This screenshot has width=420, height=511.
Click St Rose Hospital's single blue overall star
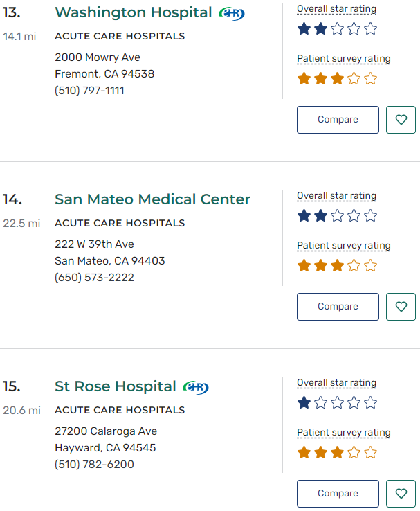pos(304,403)
